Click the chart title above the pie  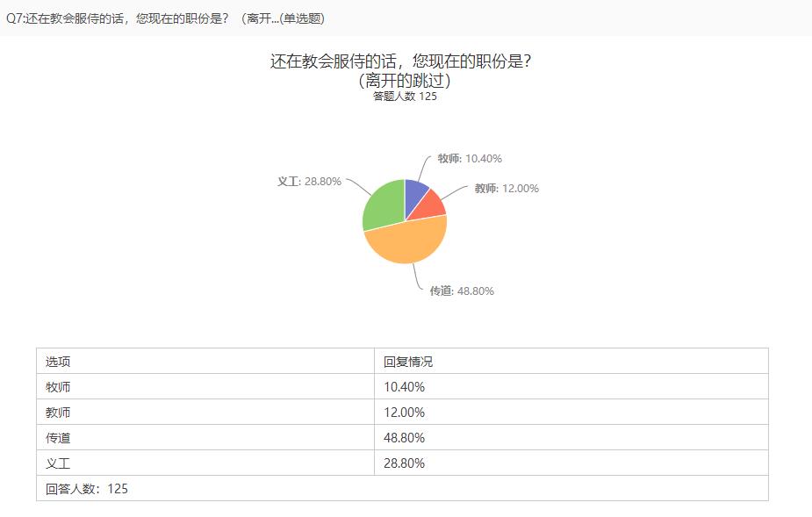[x=405, y=70]
